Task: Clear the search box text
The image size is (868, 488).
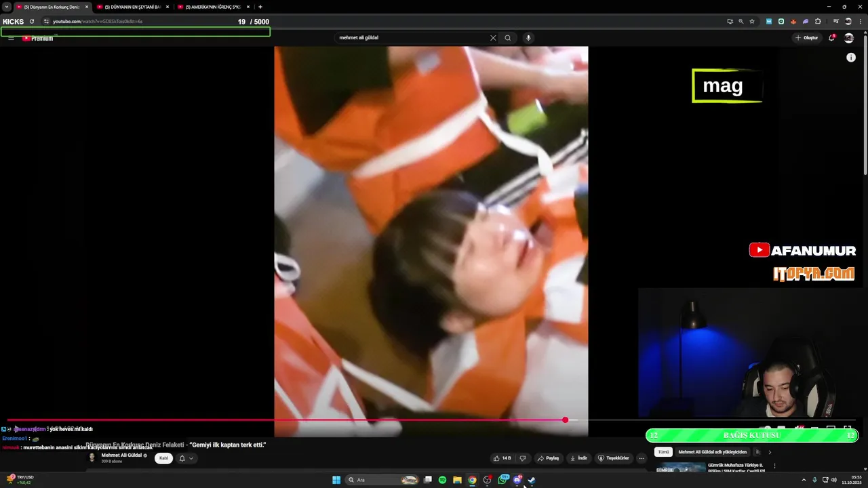Action: tap(493, 38)
